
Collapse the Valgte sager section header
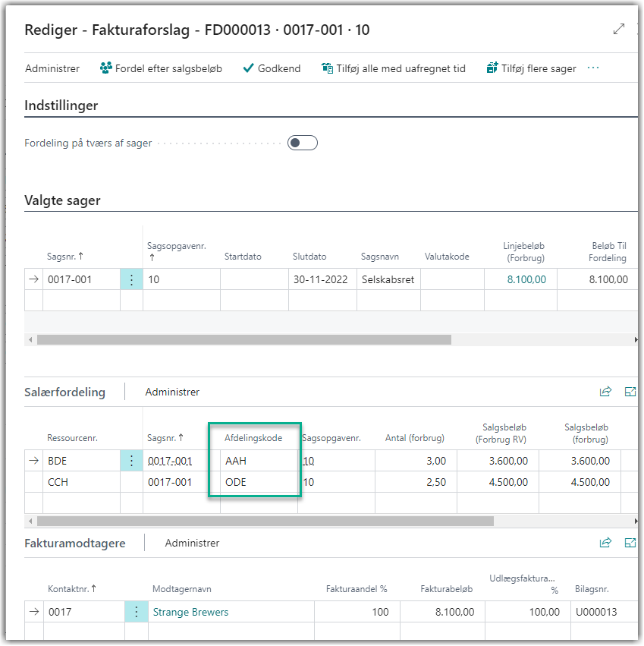click(x=63, y=200)
